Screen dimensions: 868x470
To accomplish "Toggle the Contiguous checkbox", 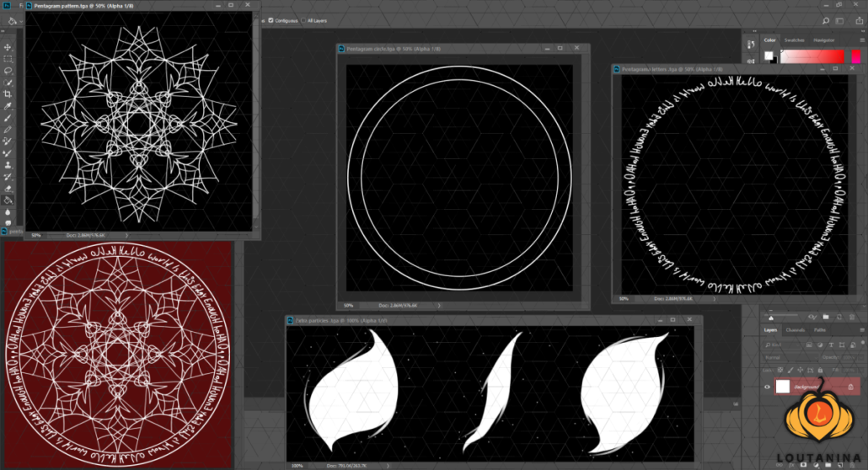I will point(271,20).
